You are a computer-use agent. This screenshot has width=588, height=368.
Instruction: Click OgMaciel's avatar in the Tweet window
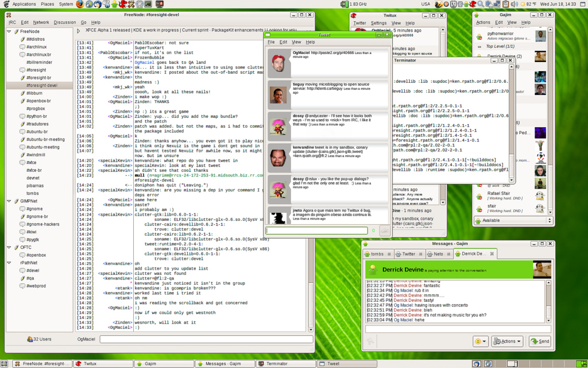coord(278,61)
